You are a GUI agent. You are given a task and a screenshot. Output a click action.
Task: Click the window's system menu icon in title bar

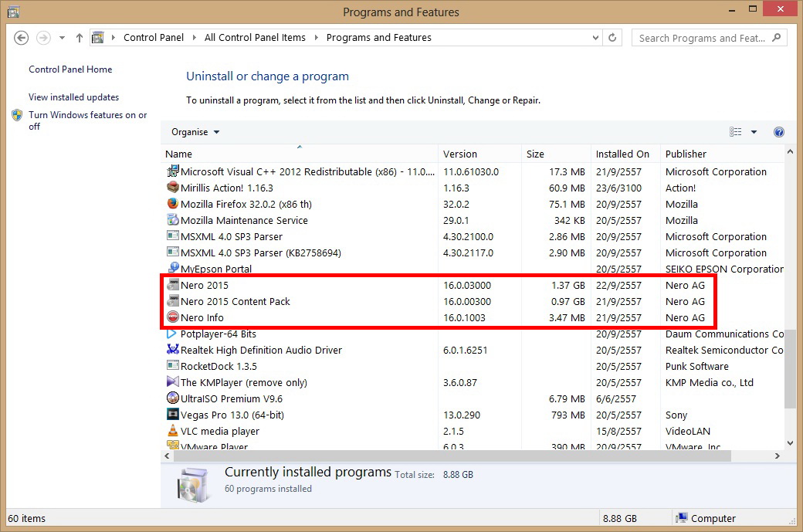click(14, 12)
